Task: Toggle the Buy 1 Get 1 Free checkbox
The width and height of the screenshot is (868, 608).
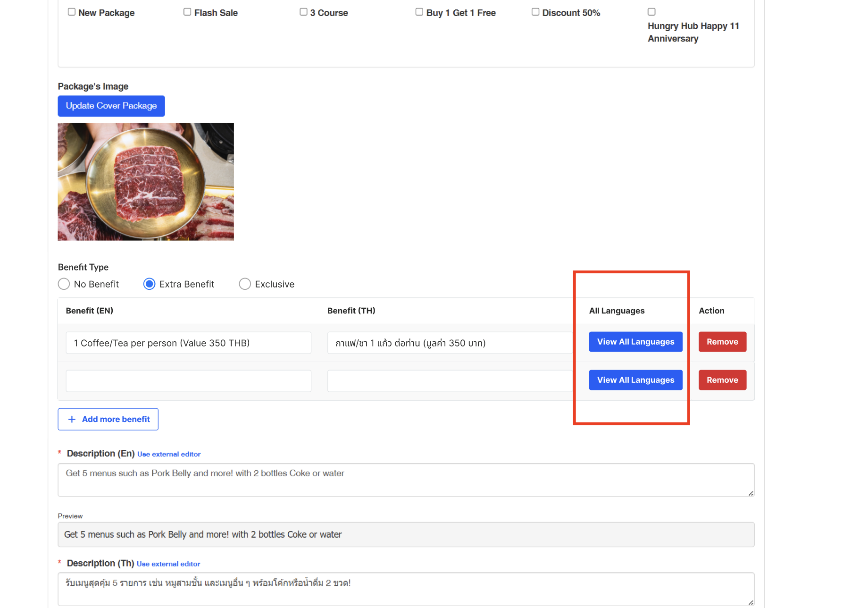Action: [419, 12]
